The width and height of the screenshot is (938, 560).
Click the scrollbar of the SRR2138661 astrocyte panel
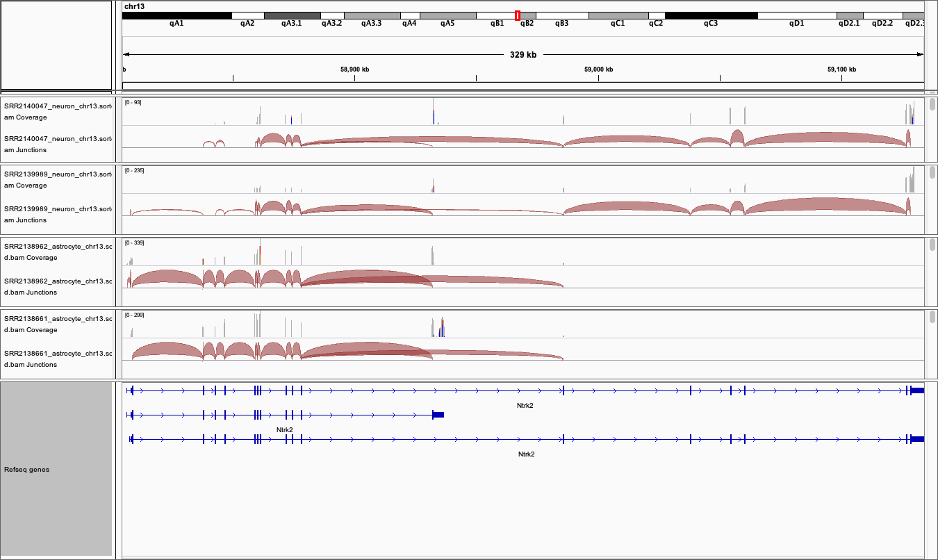click(932, 318)
